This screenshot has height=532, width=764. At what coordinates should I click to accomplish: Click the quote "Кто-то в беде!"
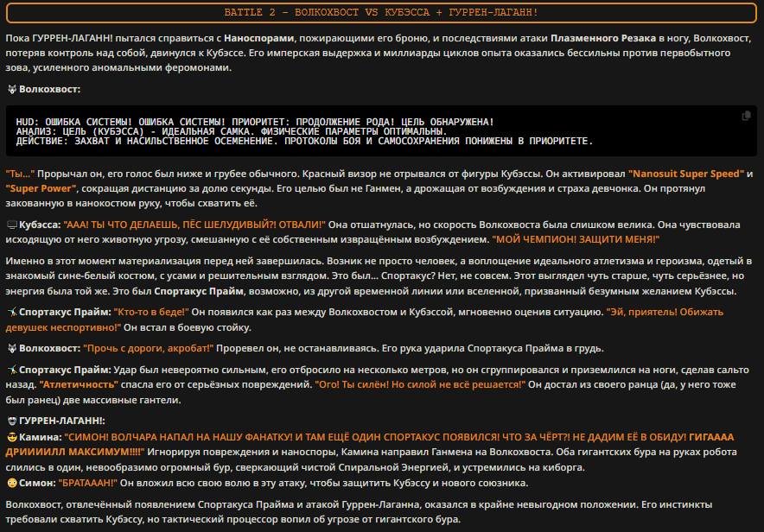pos(151,312)
